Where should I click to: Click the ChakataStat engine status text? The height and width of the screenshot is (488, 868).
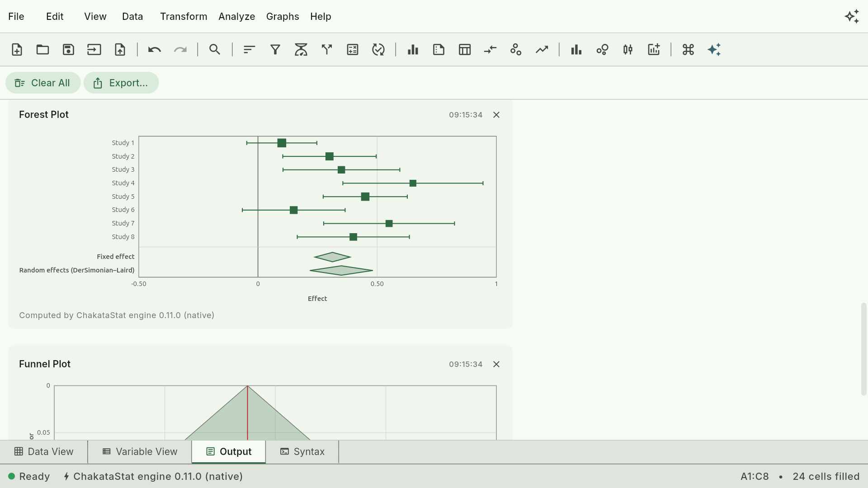point(153,476)
